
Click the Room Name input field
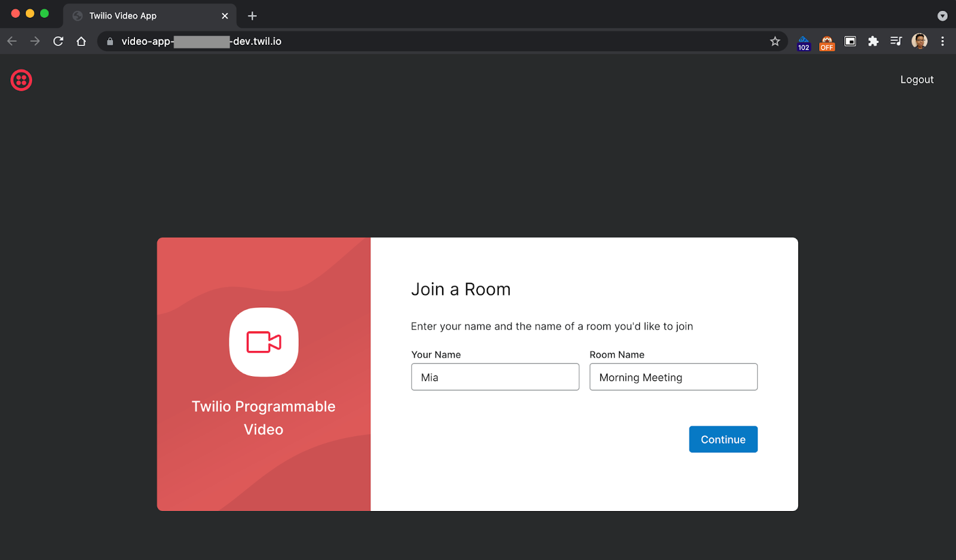coord(673,377)
